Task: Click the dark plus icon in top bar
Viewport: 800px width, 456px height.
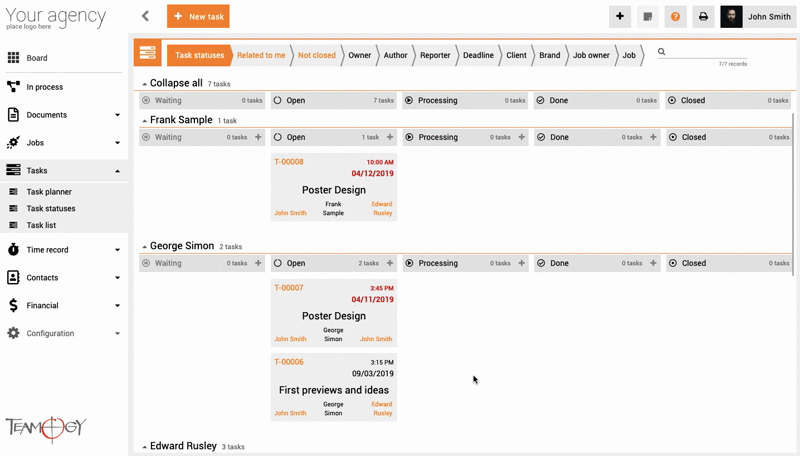Action: (620, 17)
